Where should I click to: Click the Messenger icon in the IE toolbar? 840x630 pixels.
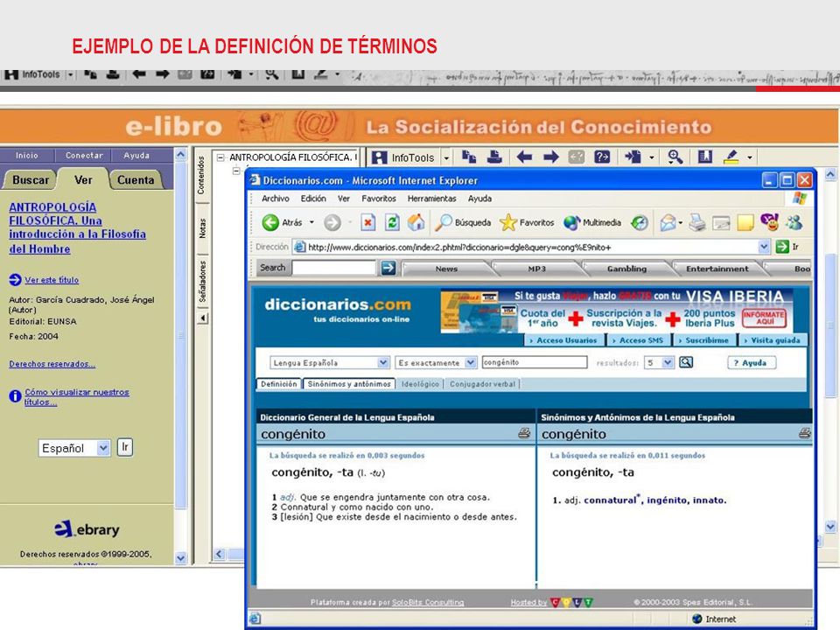coord(794,222)
